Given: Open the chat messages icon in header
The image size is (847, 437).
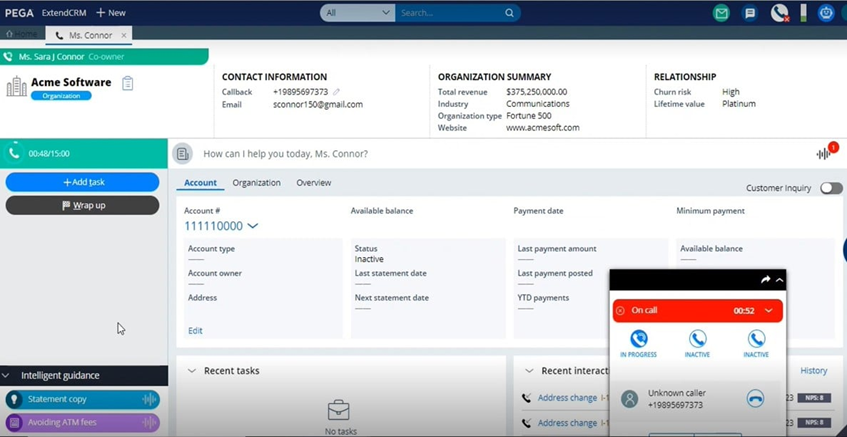Looking at the screenshot, I should (x=750, y=13).
